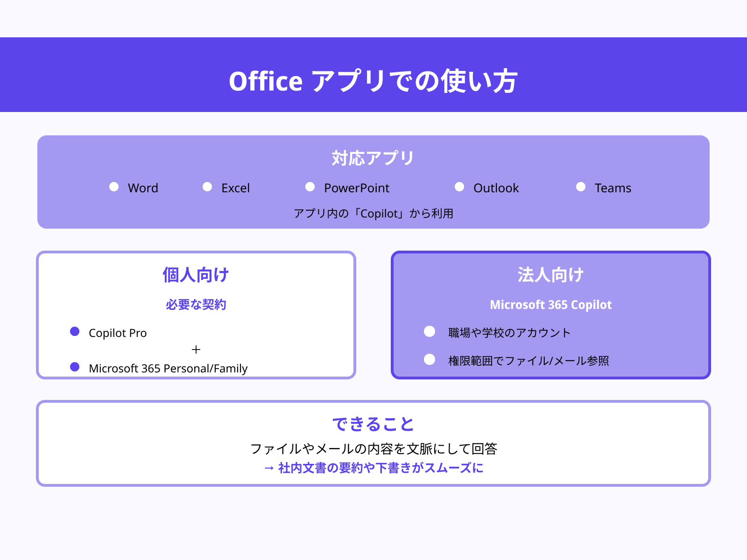Switch to the 法人向け section
The width and height of the screenshot is (747, 560).
tap(551, 274)
